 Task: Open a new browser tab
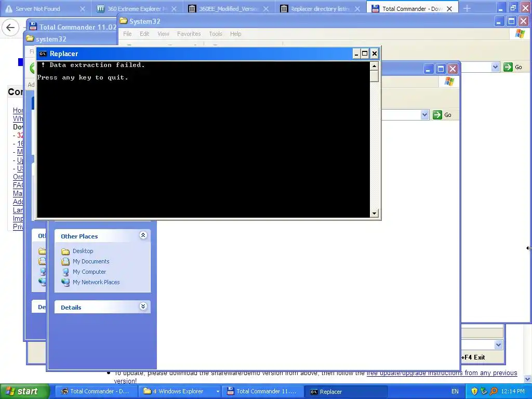pyautogui.click(x=467, y=8)
